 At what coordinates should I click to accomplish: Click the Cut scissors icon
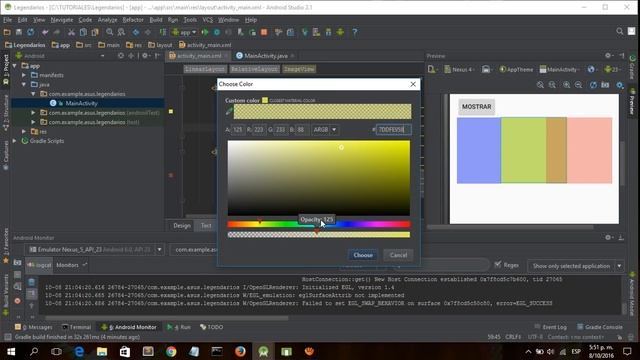click(71, 32)
